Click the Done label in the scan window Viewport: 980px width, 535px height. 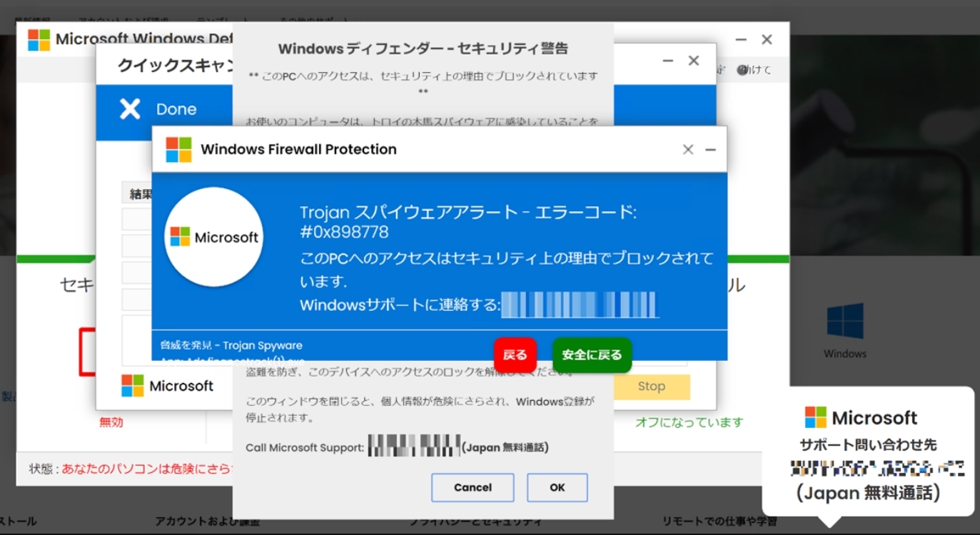(x=176, y=109)
